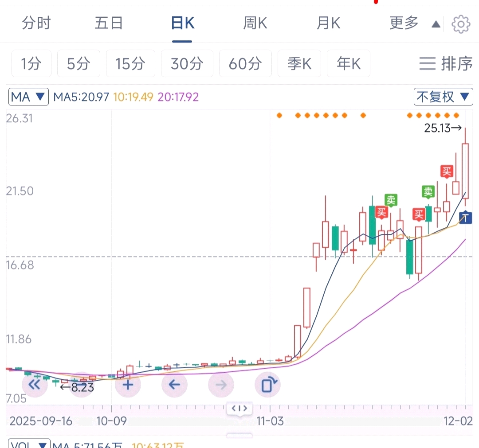Switch to 分时 tab
479x448 pixels.
(x=36, y=23)
